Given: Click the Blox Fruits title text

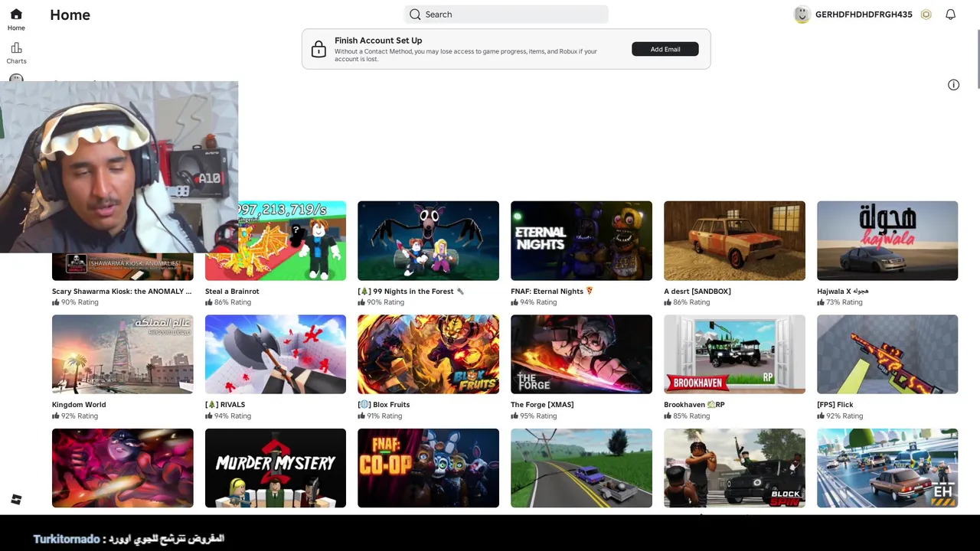Looking at the screenshot, I should pos(384,404).
